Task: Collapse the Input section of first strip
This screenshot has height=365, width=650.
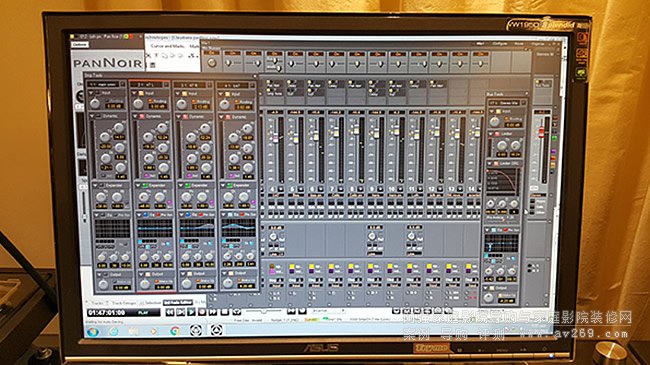Action: coord(91,93)
